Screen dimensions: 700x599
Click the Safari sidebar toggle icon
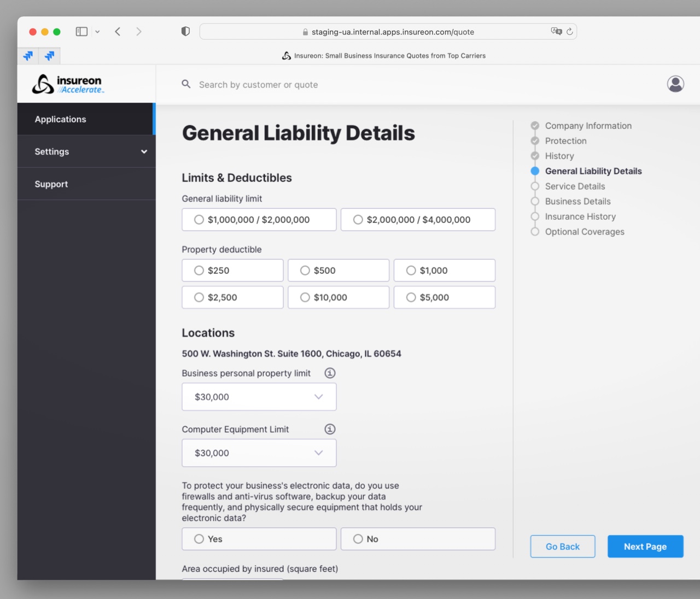[x=81, y=32]
